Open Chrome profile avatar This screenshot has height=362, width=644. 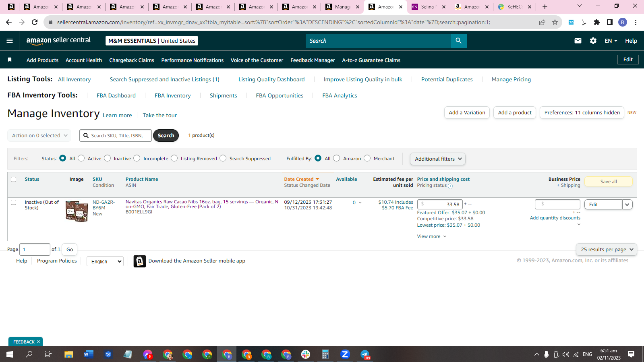(x=623, y=22)
